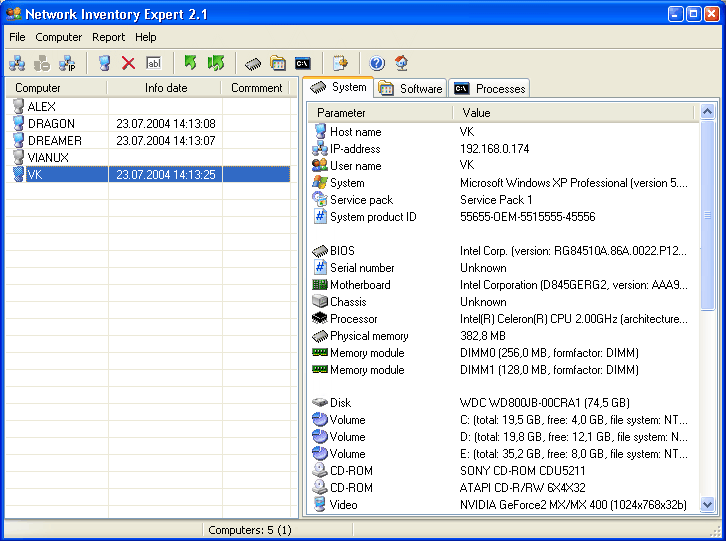
Task: Click the IP value 192.168.0.174
Action: pos(494,149)
